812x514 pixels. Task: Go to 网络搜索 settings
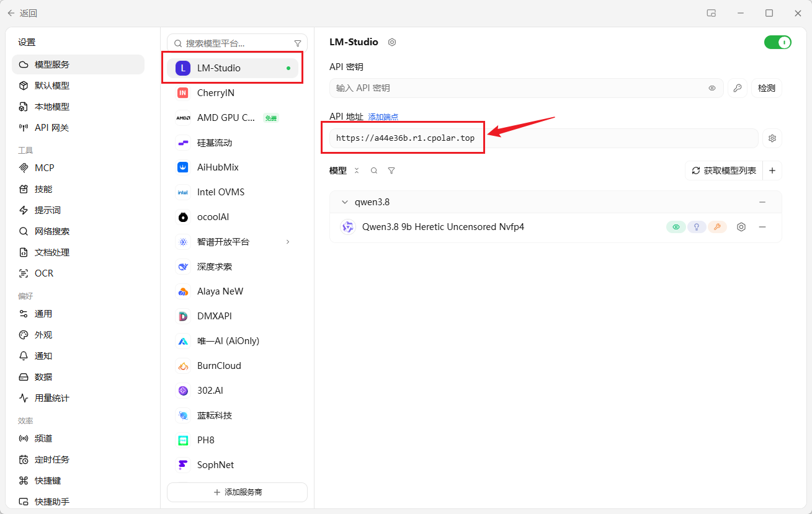pyautogui.click(x=78, y=231)
